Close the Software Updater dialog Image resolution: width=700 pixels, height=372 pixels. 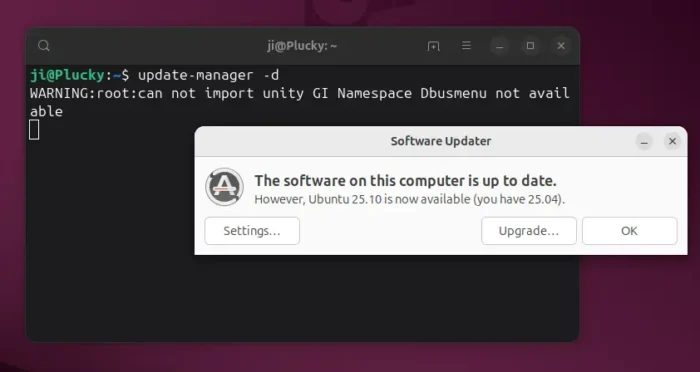pyautogui.click(x=672, y=142)
